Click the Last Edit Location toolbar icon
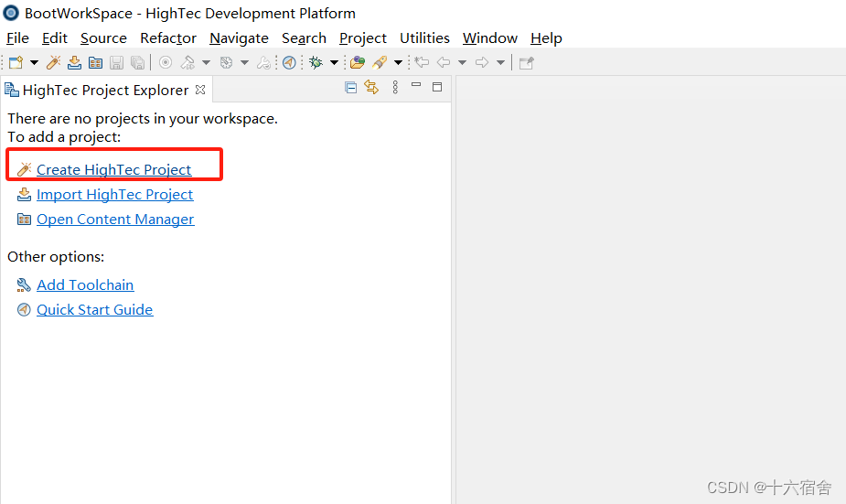The height and width of the screenshot is (504, 846). click(422, 62)
